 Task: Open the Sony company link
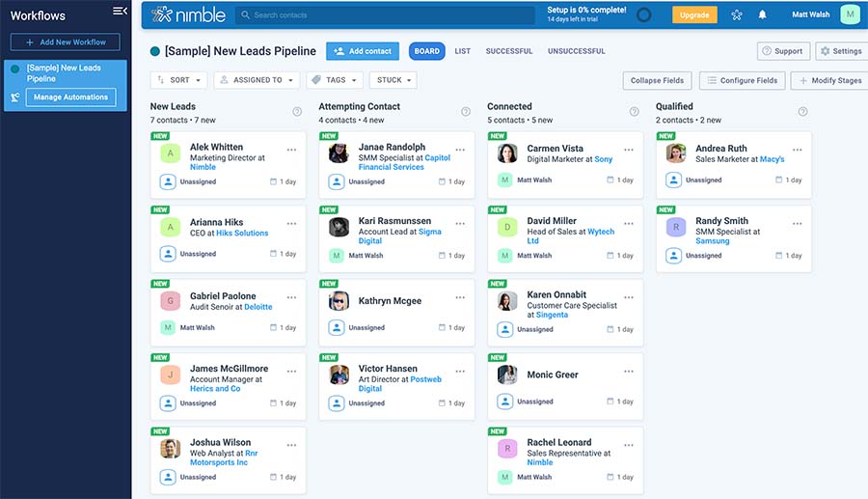pyautogui.click(x=604, y=159)
